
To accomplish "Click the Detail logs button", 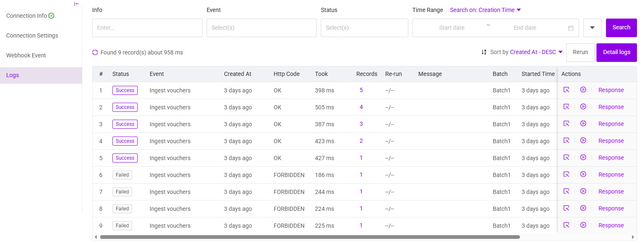I will (616, 52).
